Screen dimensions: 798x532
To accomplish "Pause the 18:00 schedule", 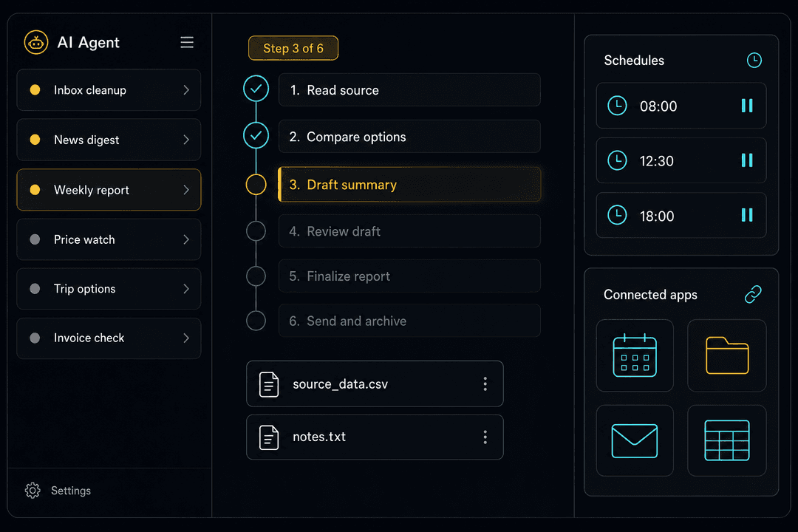I will 746,215.
